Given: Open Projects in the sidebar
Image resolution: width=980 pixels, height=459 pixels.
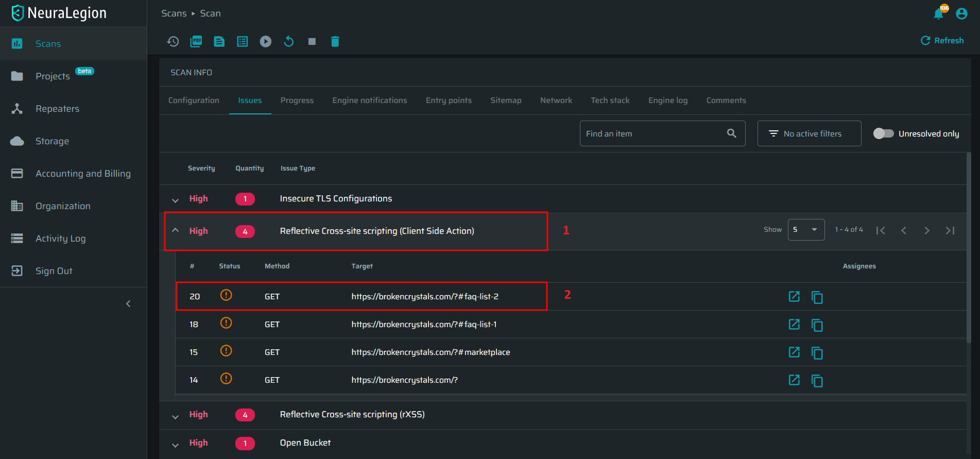Looking at the screenshot, I should tap(73, 76).
